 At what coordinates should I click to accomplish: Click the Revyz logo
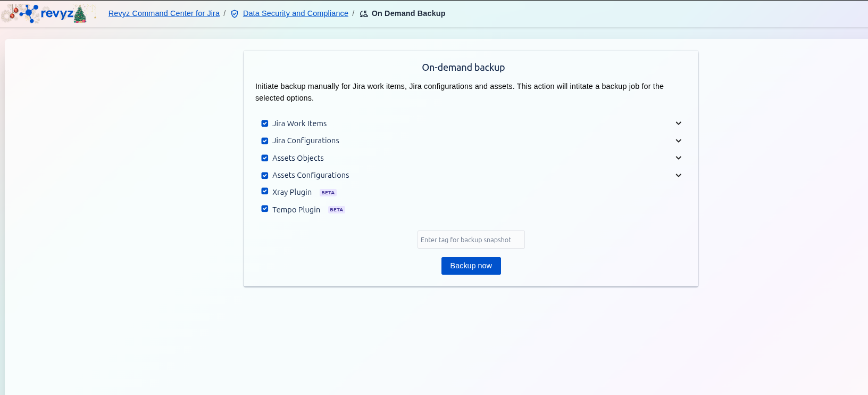(48, 14)
